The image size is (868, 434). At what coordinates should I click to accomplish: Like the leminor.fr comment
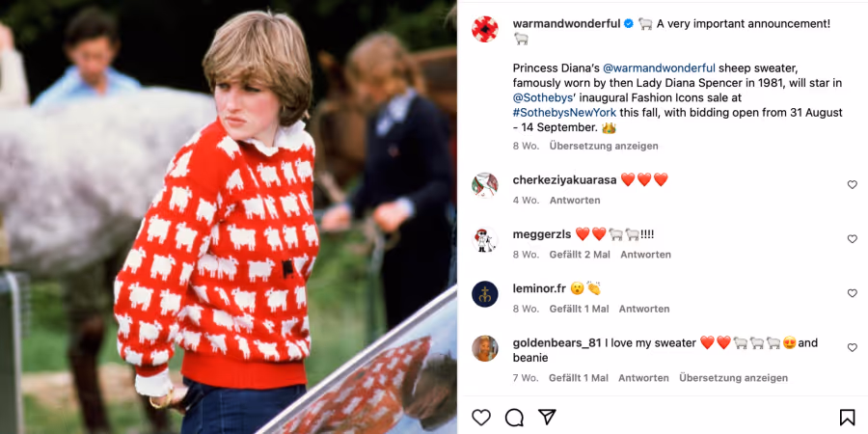(852, 293)
